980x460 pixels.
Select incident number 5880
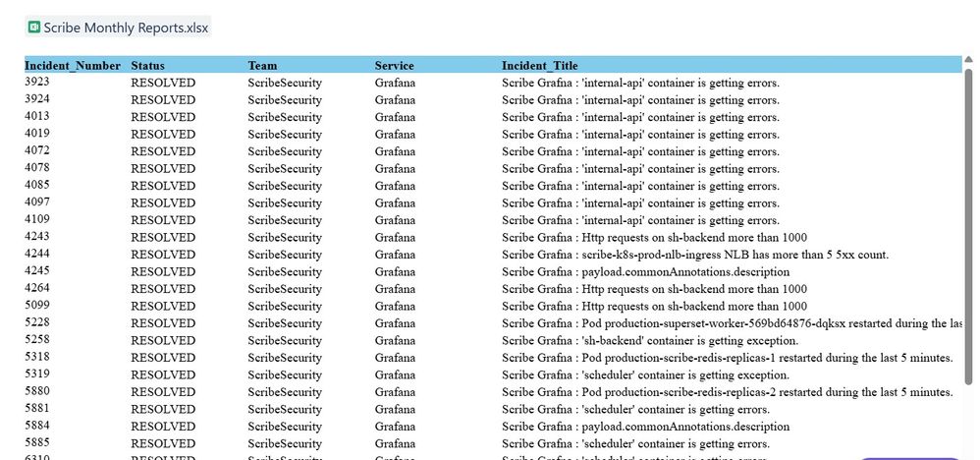click(x=37, y=391)
